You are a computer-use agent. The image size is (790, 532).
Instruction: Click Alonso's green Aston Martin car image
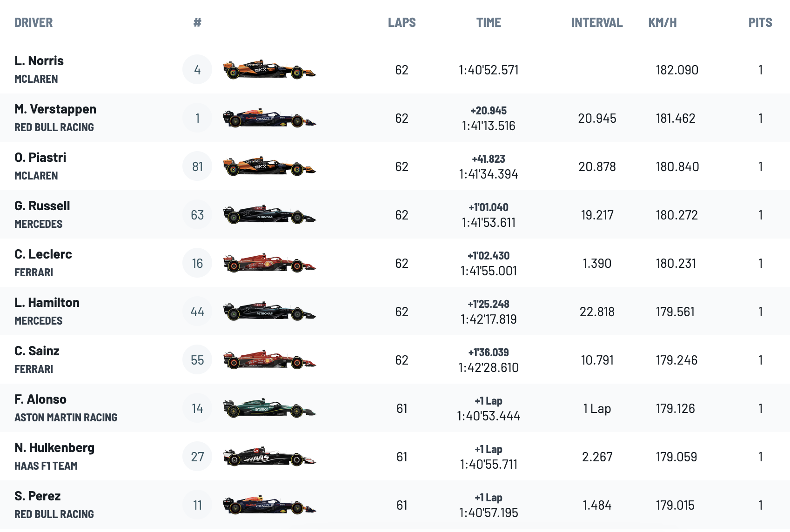point(269,409)
